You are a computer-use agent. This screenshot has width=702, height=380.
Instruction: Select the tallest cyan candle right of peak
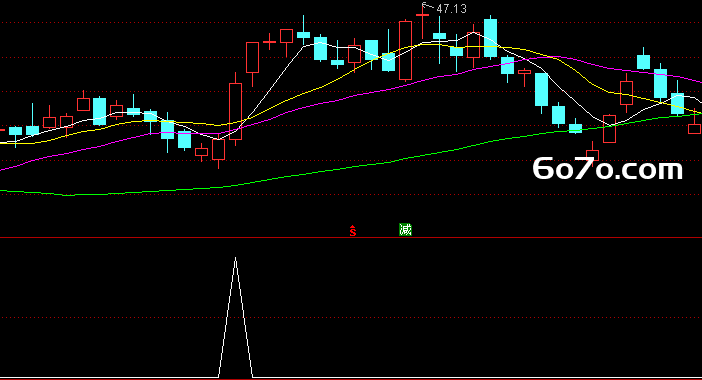(490, 38)
